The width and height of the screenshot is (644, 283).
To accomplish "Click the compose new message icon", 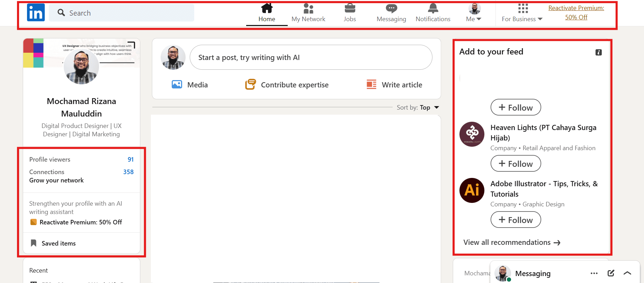I will pyautogui.click(x=611, y=273).
